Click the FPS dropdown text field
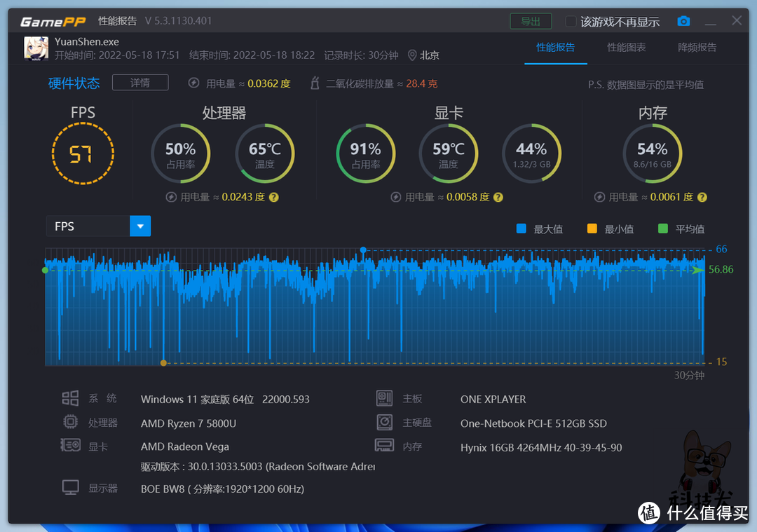This screenshot has width=757, height=532. click(x=88, y=226)
